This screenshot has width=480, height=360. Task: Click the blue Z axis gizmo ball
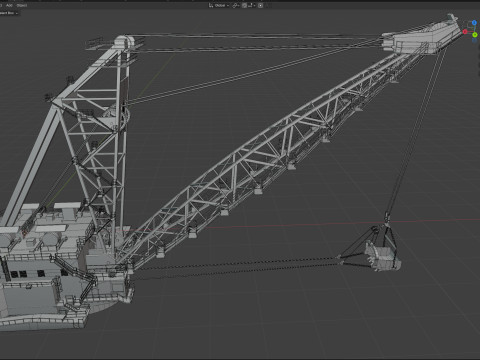pyautogui.click(x=474, y=23)
